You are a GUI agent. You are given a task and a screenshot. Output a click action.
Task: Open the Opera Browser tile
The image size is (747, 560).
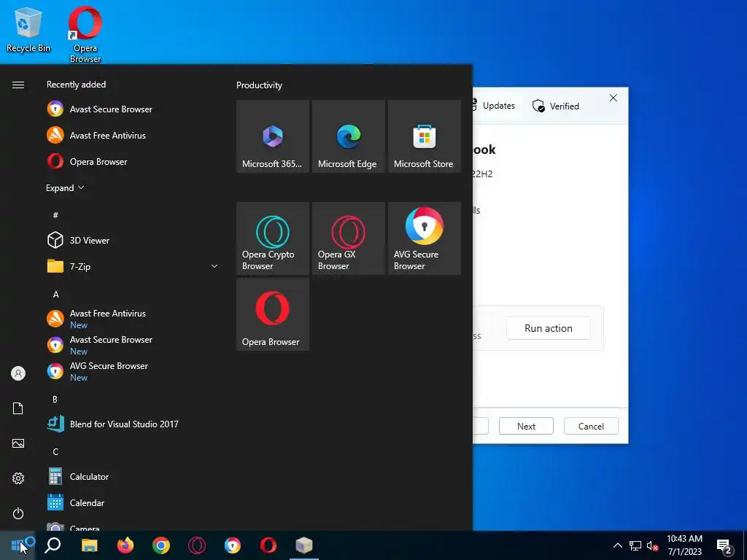tap(273, 314)
